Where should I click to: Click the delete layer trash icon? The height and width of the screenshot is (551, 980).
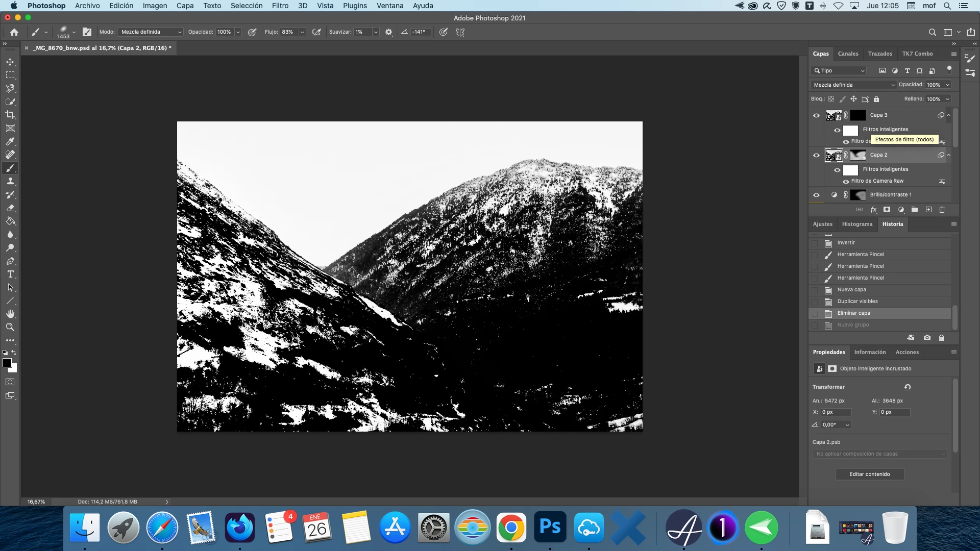pyautogui.click(x=942, y=210)
